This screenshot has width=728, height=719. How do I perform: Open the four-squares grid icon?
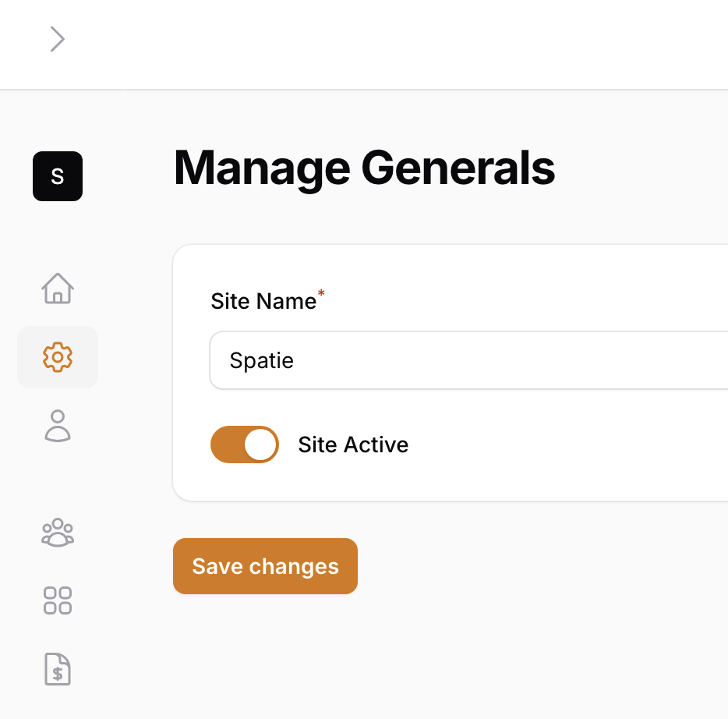[x=58, y=600]
